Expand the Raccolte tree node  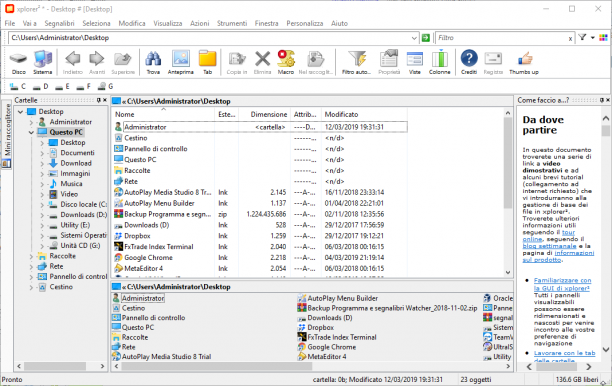[31, 256]
